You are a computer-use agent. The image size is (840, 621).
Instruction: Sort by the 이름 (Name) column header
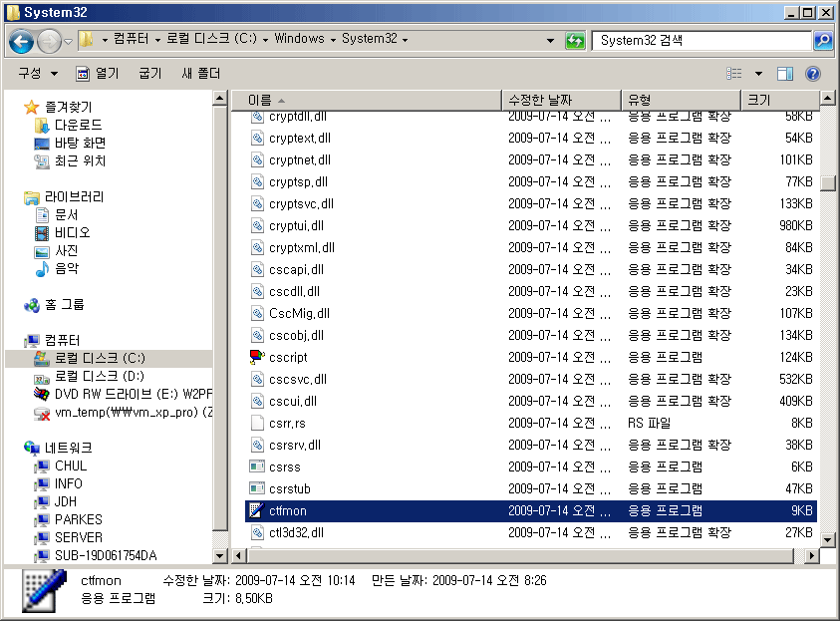click(x=367, y=101)
